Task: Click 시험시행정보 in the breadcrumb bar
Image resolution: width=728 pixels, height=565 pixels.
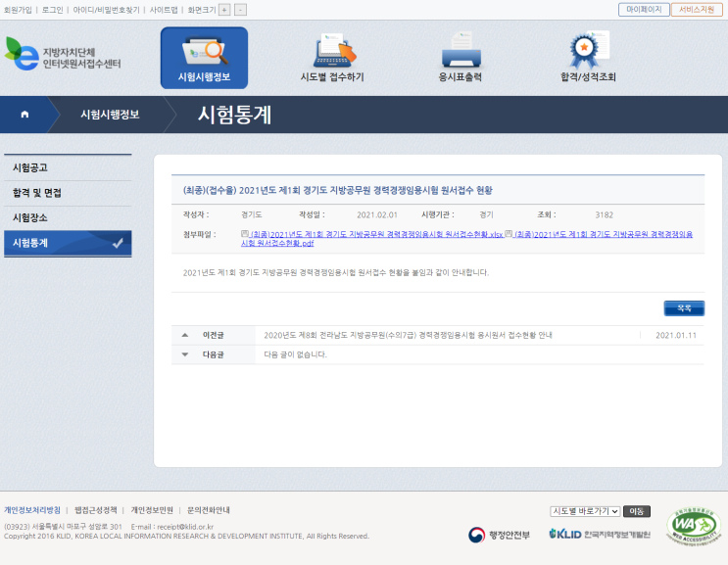Action: [110, 115]
